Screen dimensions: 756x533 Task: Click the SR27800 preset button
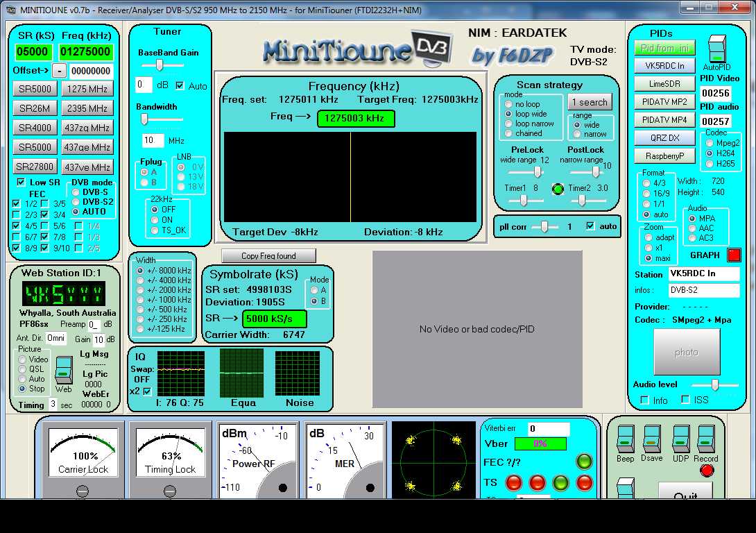(35, 167)
